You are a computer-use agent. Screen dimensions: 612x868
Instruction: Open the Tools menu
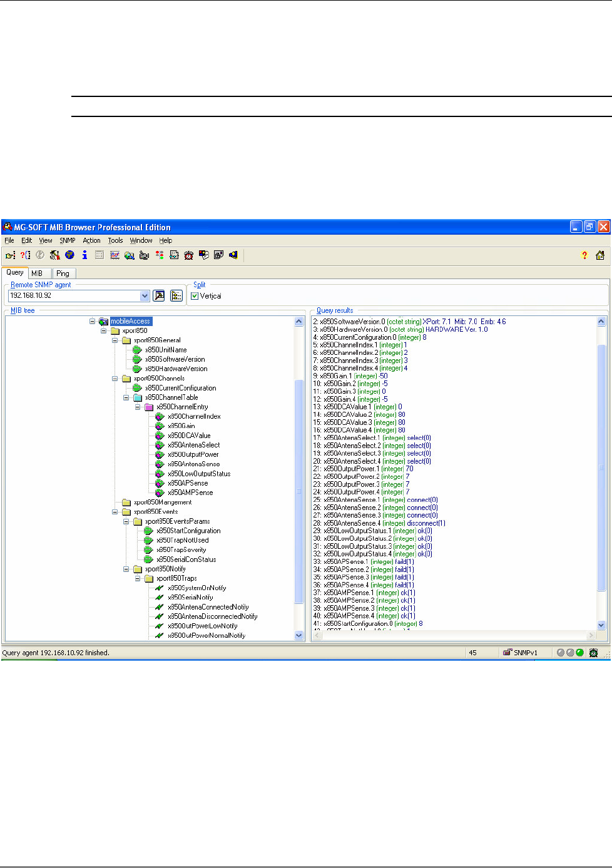[115, 240]
